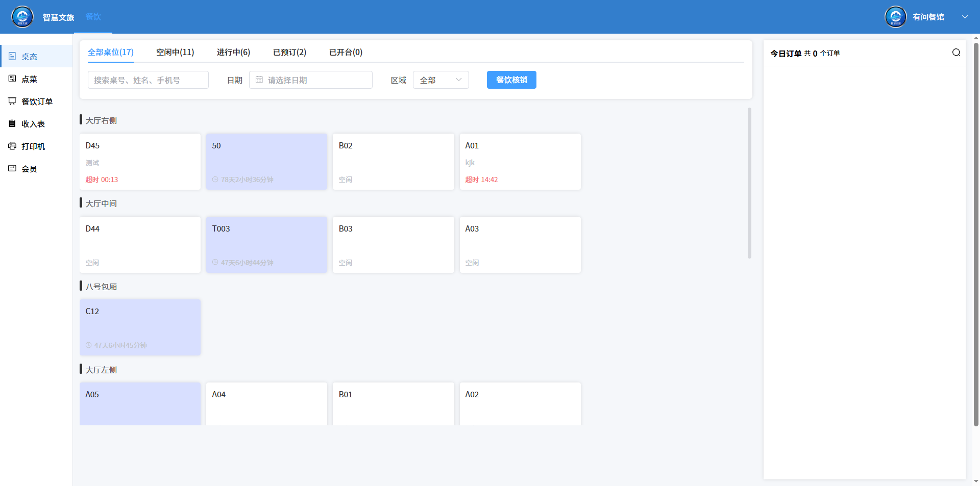
Task: Click the 今日订单 heading text
Action: [x=786, y=53]
